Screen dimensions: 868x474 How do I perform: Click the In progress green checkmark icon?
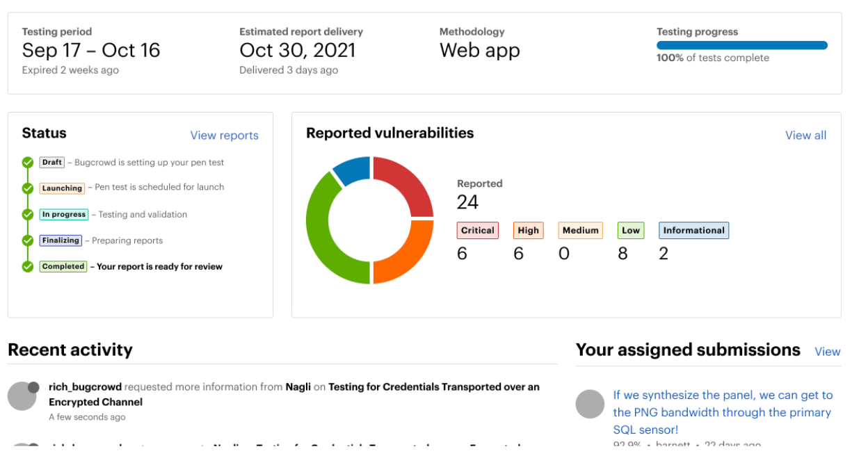pyautogui.click(x=28, y=215)
